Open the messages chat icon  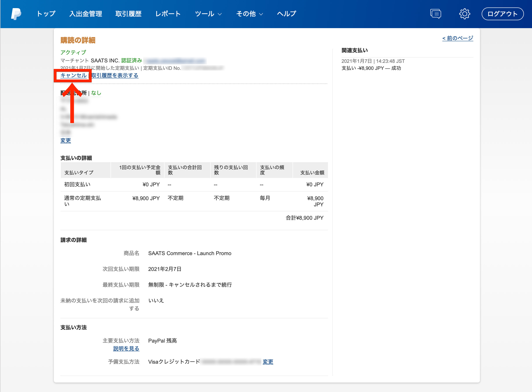(436, 14)
